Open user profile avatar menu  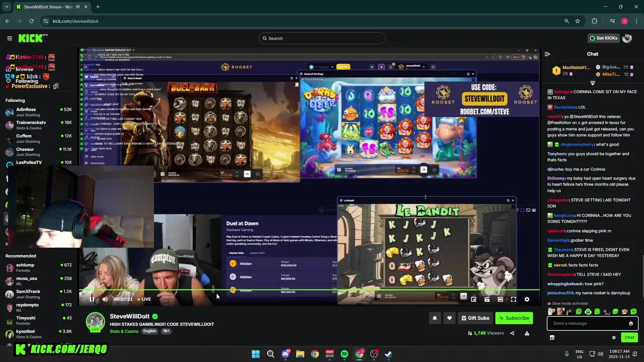point(627,38)
